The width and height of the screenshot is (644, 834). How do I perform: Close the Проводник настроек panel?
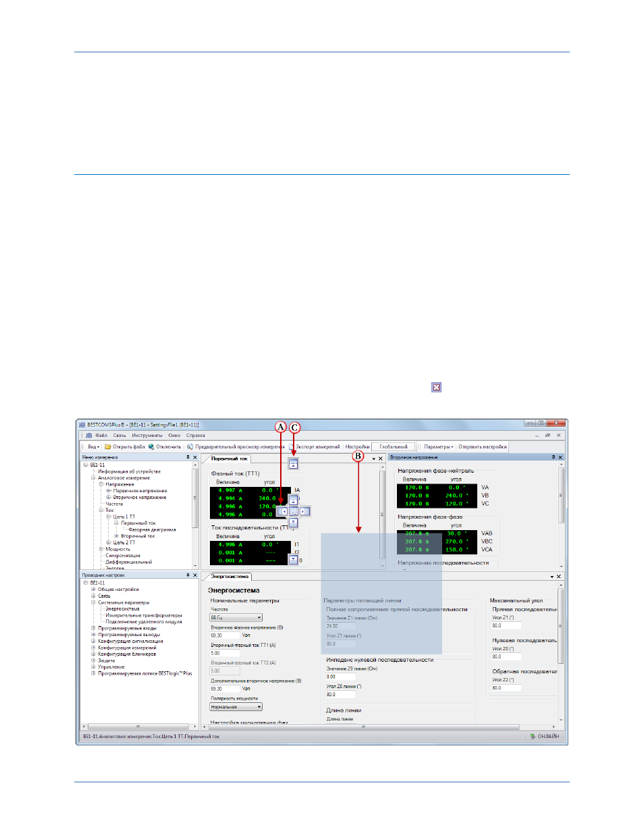pos(195,575)
